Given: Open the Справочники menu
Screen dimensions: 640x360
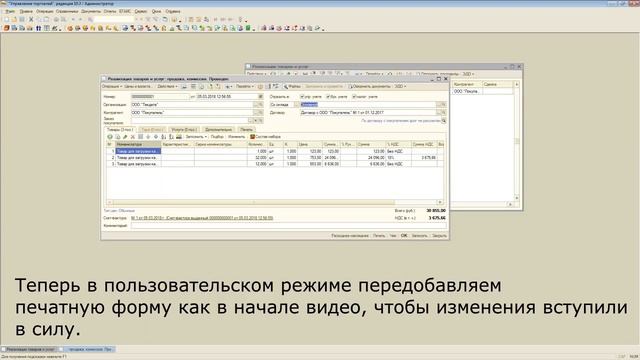Looking at the screenshot, I should [x=67, y=11].
